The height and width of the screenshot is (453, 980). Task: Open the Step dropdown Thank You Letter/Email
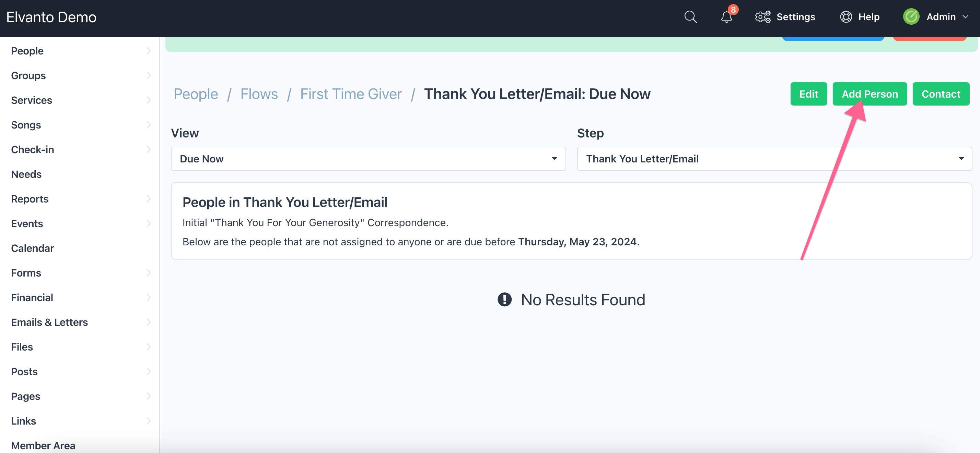[x=774, y=159]
